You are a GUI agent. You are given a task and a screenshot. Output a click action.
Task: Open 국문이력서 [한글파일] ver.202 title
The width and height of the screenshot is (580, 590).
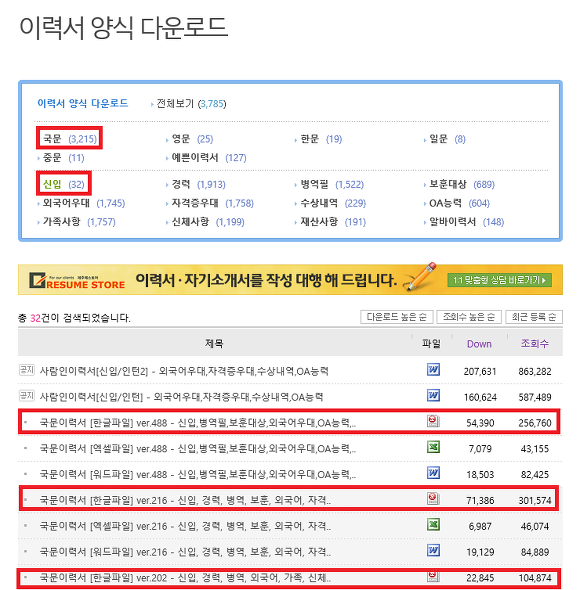pos(185,578)
